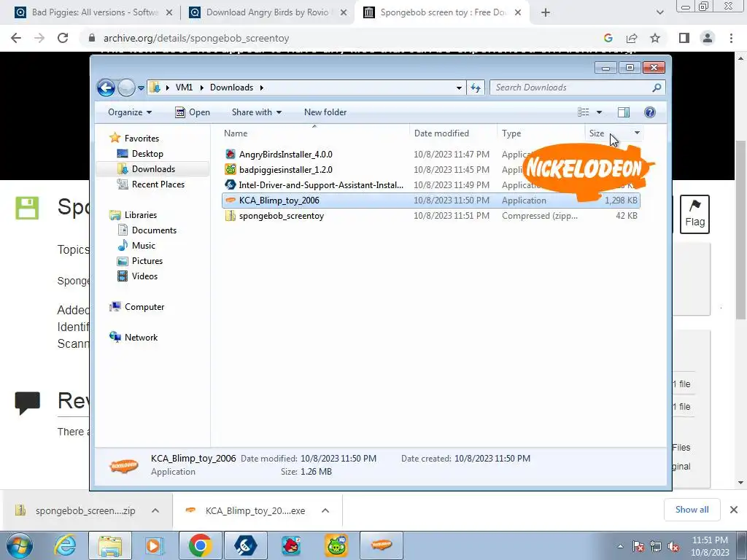Sort by the Type column header
This screenshot has height=560, width=747.
pos(541,133)
